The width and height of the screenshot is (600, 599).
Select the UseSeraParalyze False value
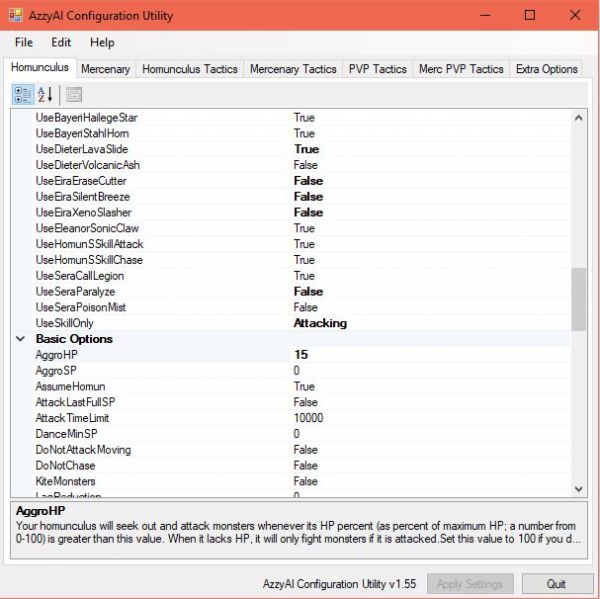click(308, 292)
